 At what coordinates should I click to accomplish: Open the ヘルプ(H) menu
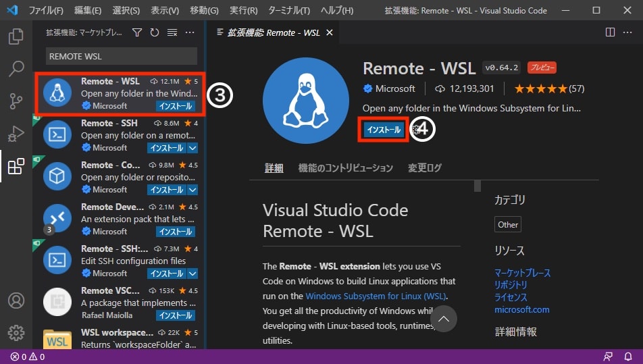click(336, 10)
